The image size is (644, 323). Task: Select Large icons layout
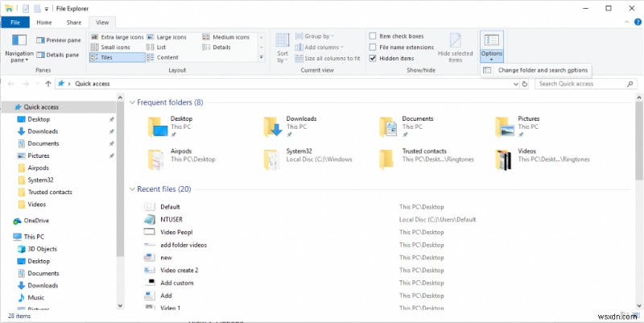[167, 37]
